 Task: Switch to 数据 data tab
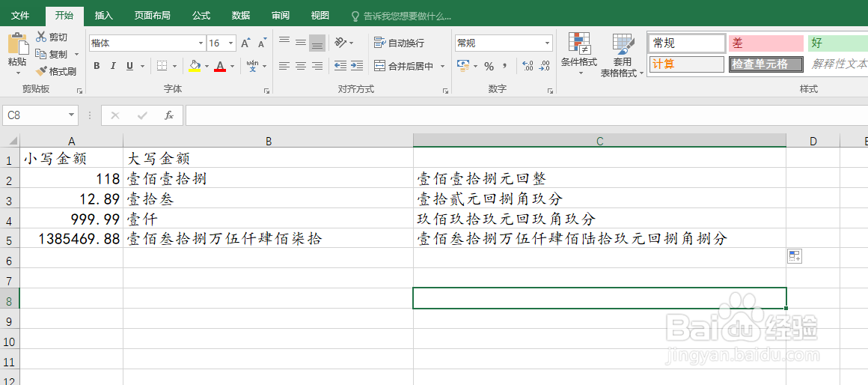241,16
